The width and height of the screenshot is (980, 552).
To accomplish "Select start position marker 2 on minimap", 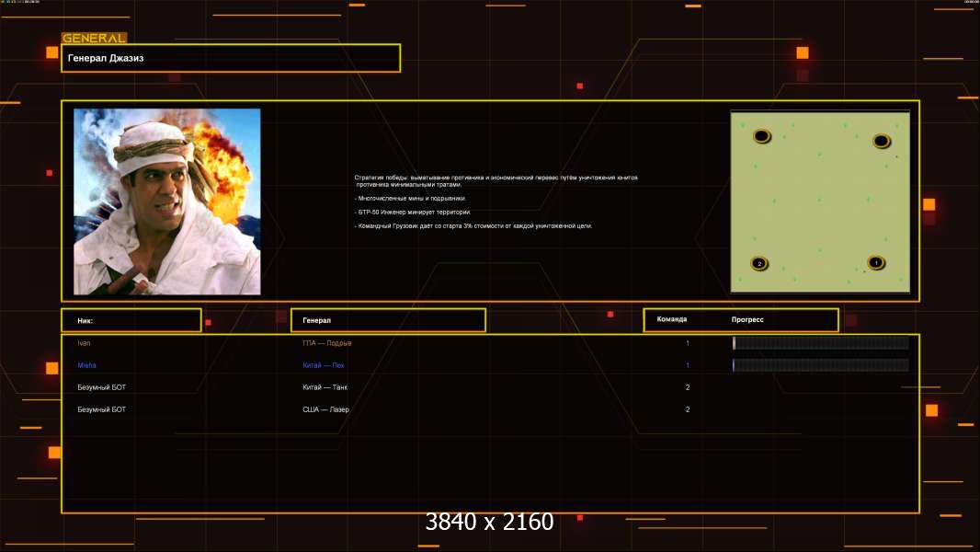I will (759, 263).
